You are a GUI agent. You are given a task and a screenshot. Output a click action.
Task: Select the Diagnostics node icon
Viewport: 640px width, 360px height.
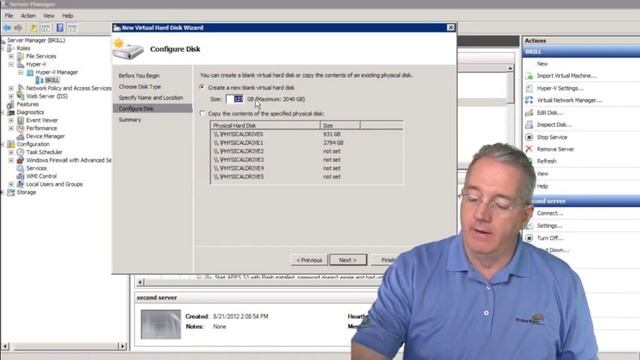[11, 112]
